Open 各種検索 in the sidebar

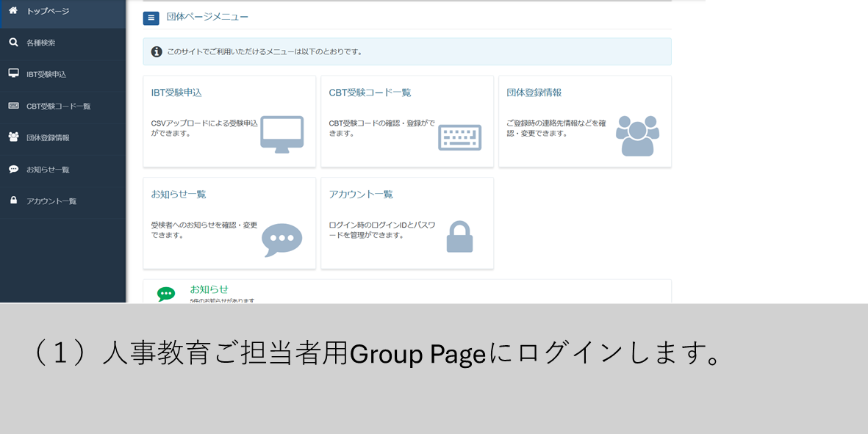[x=62, y=43]
